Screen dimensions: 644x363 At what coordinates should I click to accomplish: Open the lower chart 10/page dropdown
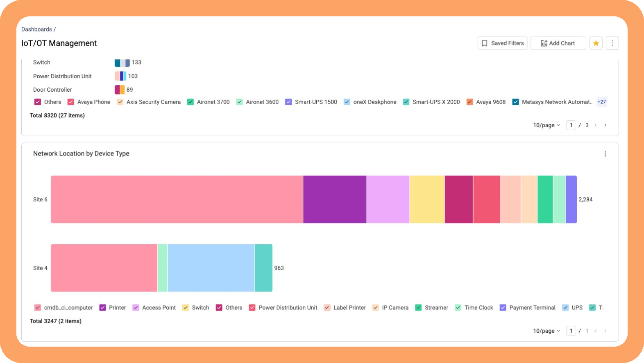tap(546, 331)
